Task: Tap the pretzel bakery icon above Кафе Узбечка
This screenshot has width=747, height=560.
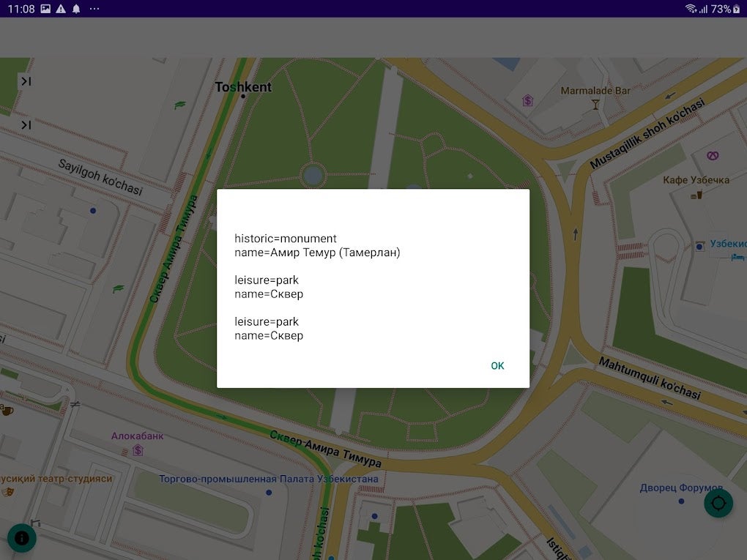Action: 713,155
